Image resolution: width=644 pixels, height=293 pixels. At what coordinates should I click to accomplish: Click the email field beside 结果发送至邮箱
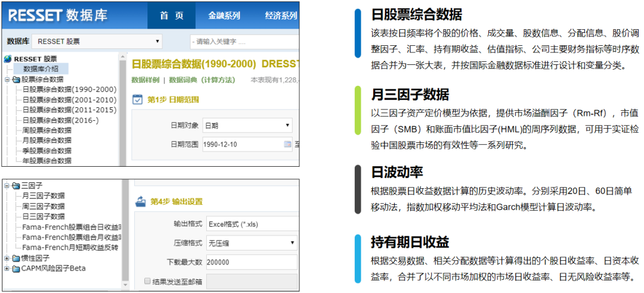coord(252,282)
